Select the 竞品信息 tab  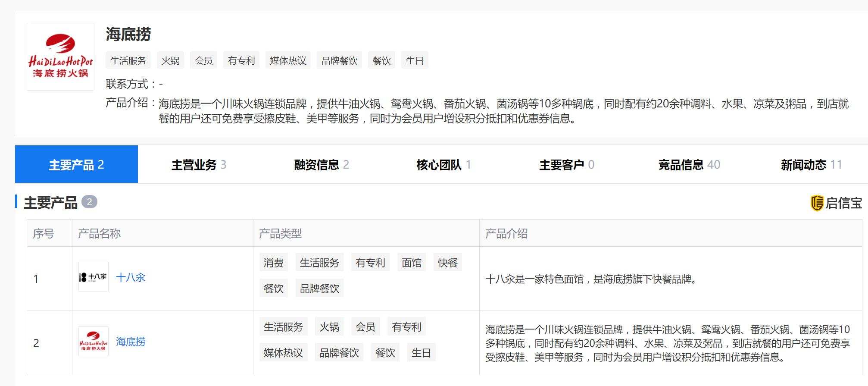click(x=689, y=164)
